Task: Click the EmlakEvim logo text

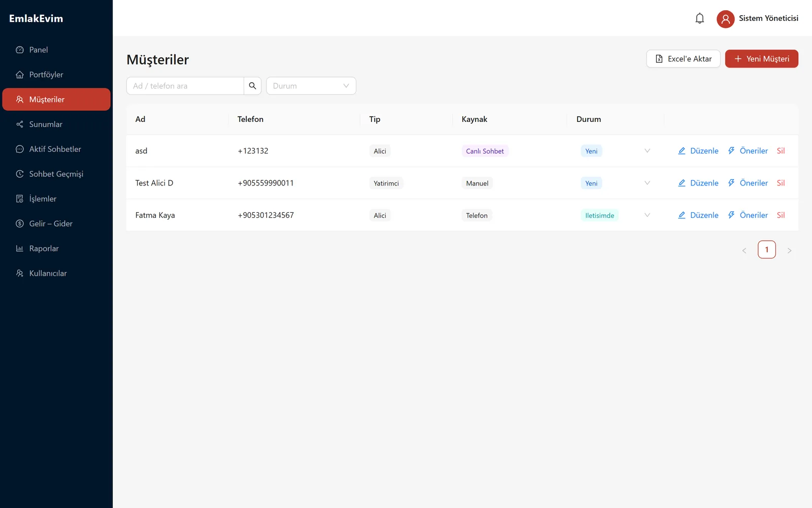Action: pos(36,18)
